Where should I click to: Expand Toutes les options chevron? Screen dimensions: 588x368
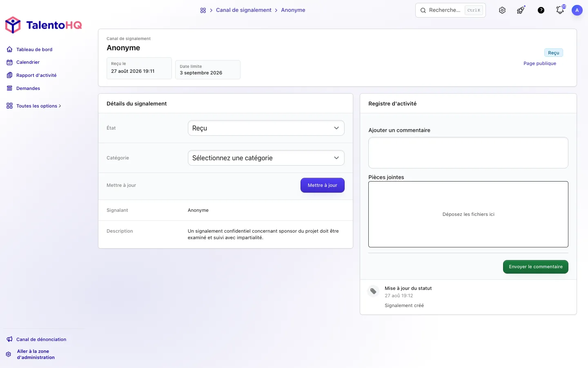click(60, 106)
